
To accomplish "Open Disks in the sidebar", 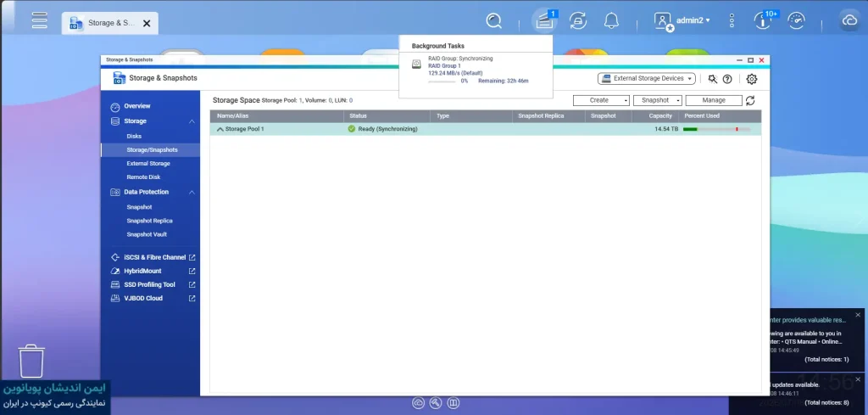I will click(x=134, y=137).
